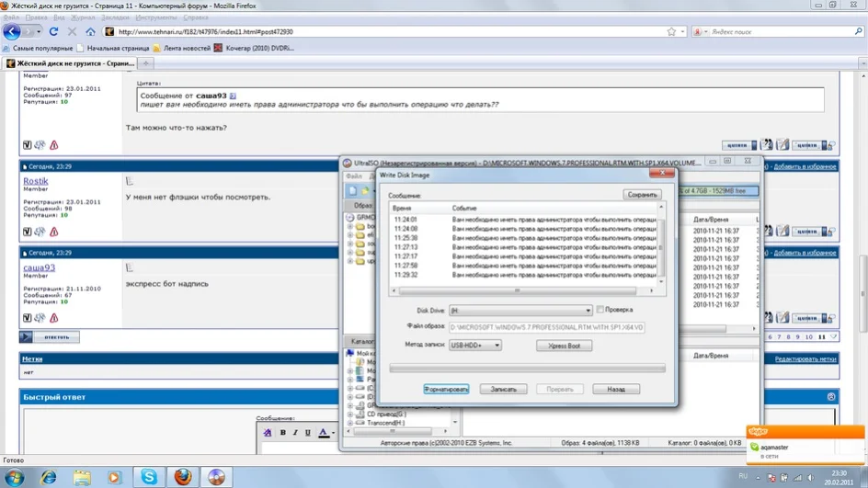This screenshot has width=868, height=488.
Task: Open Skype from the Windows taskbar
Action: pos(149,476)
